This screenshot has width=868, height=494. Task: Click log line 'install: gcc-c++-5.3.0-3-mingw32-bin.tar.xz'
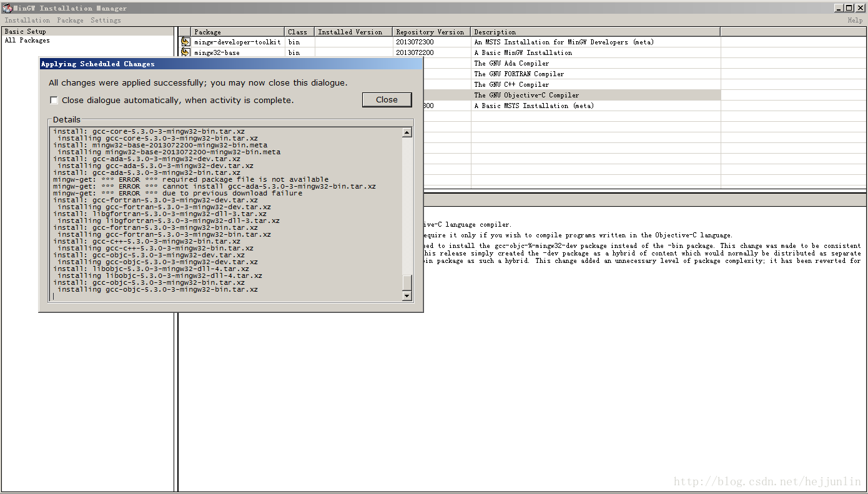click(147, 241)
